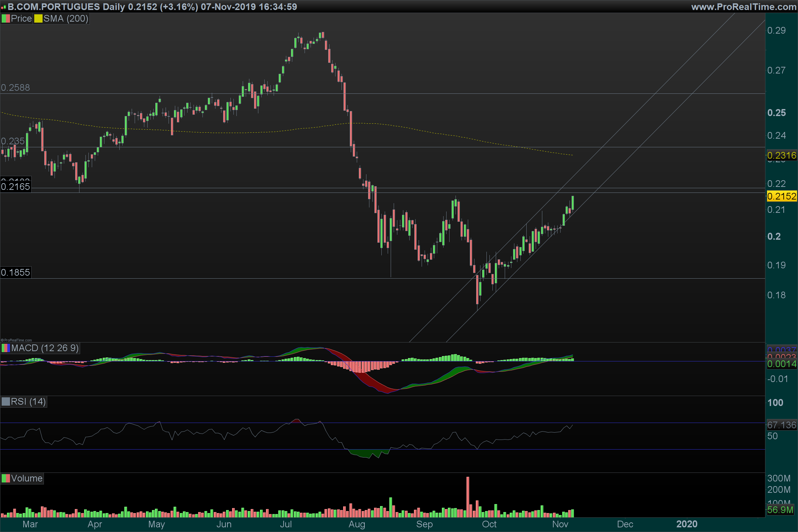Image resolution: width=798 pixels, height=532 pixels.
Task: Click the 0.0014 MACD value tag
Action: pos(781,364)
